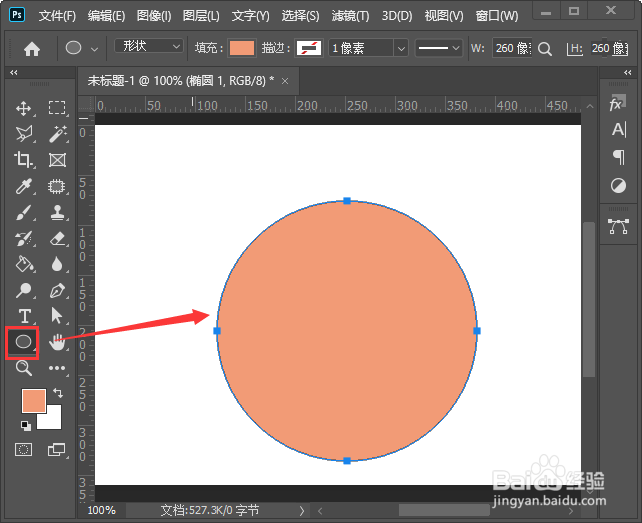Select the Eraser tool

click(x=57, y=239)
